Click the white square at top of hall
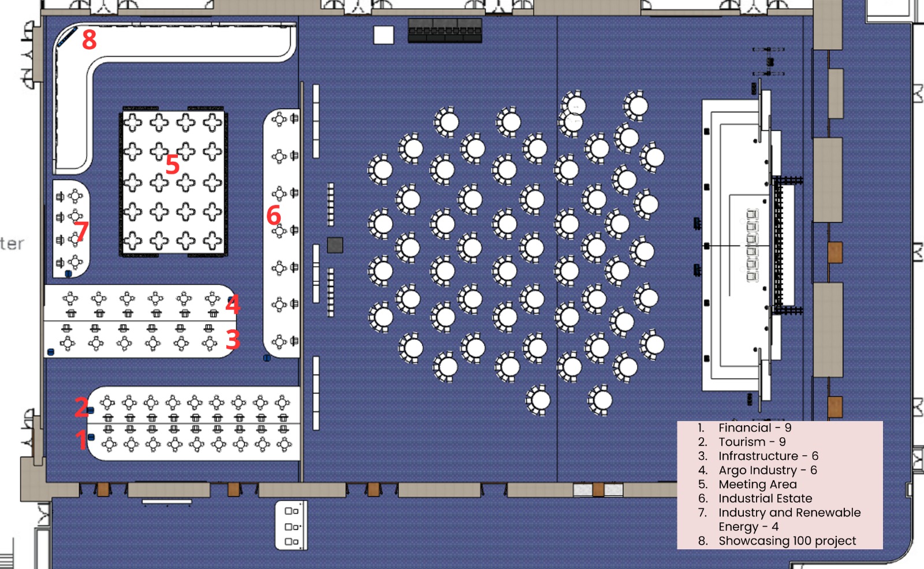Screen dimensions: 924x569 (383, 35)
